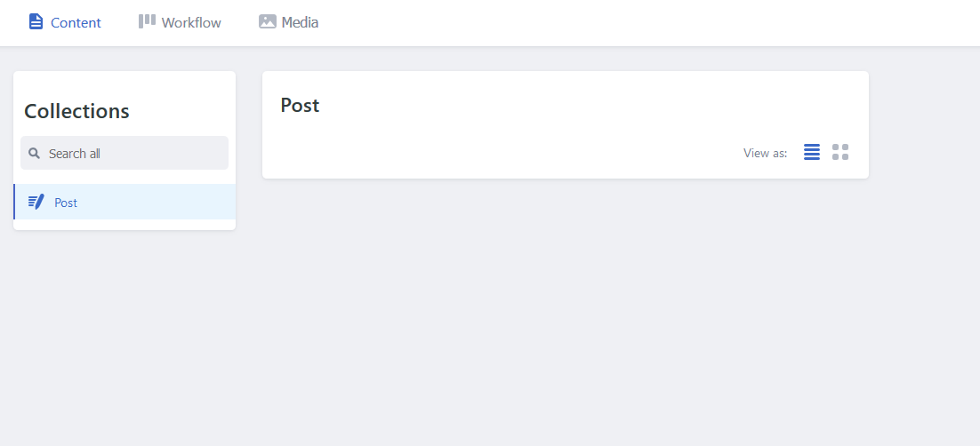Click the Post heading in main panel
Viewport: 980px width, 446px height.
point(300,105)
